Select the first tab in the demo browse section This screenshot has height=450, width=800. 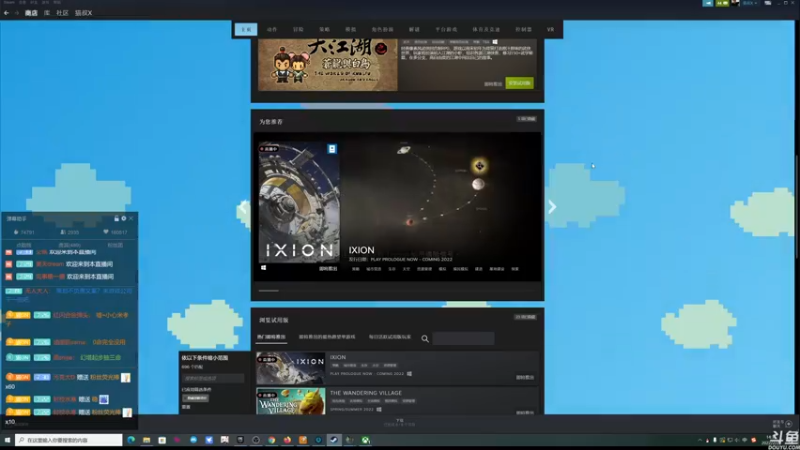tap(271, 337)
